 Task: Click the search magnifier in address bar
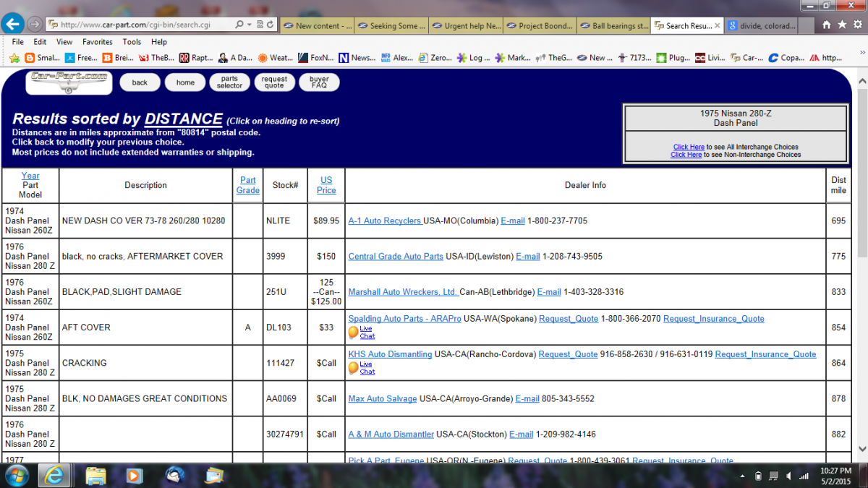240,25
